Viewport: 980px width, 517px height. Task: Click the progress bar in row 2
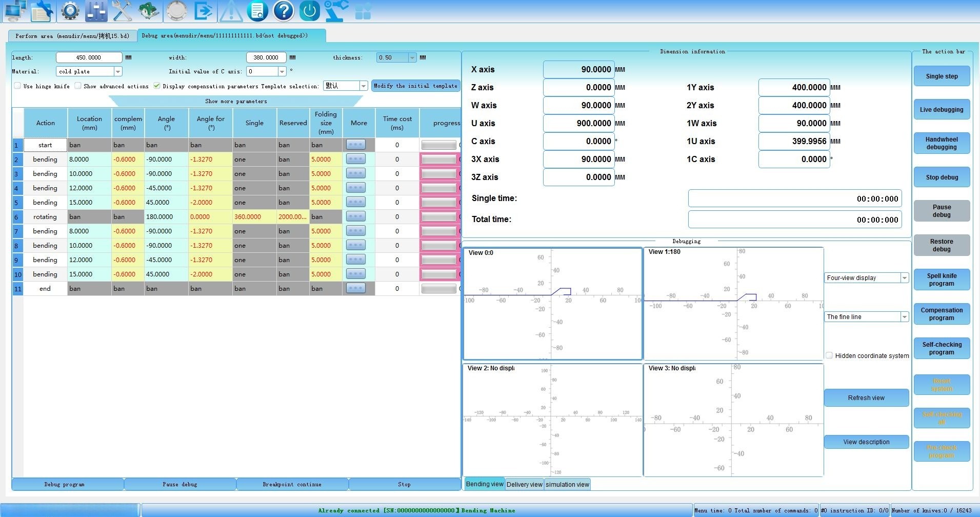point(438,160)
